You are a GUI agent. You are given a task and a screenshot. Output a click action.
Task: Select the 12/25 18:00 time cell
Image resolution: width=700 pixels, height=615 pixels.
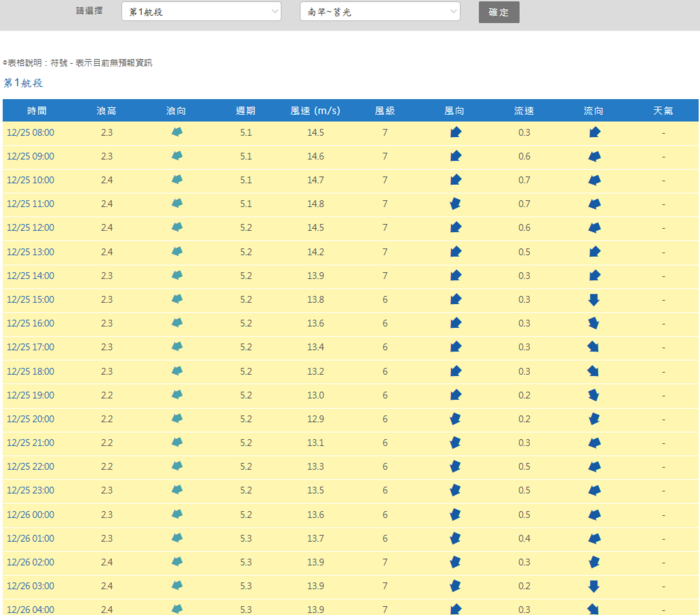pos(31,371)
